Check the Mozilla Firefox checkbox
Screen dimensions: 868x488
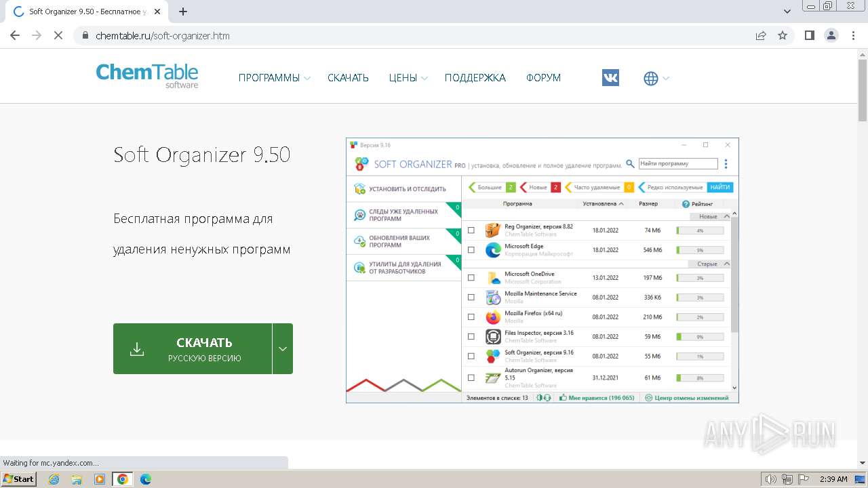471,317
